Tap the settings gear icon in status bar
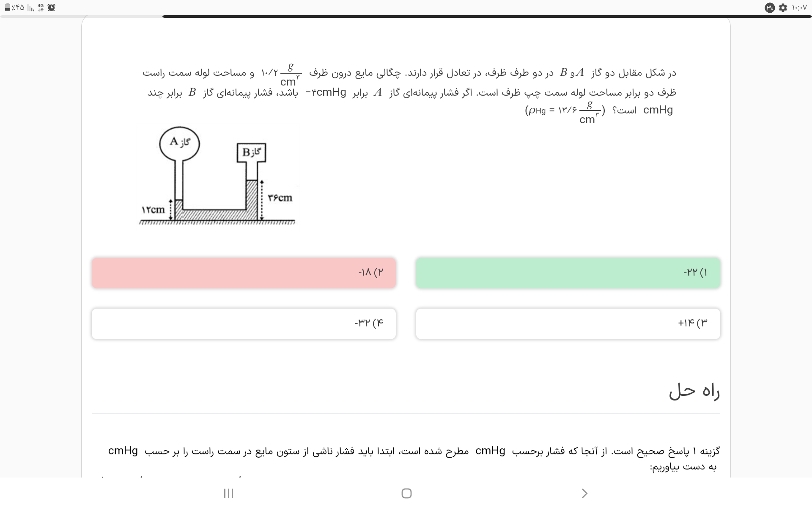This screenshot has width=812, height=508. pyautogui.click(x=783, y=8)
